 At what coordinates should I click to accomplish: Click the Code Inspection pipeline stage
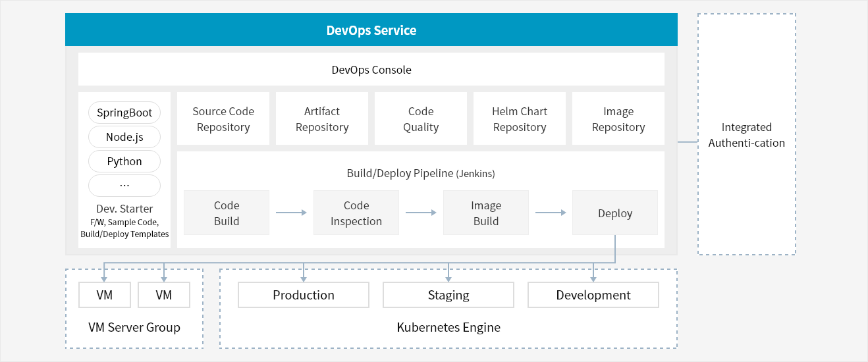(356, 213)
